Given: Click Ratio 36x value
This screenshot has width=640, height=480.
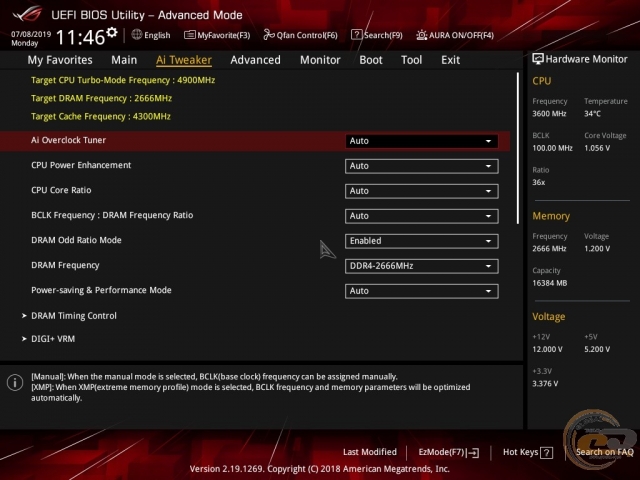Looking at the screenshot, I should pyautogui.click(x=538, y=182).
